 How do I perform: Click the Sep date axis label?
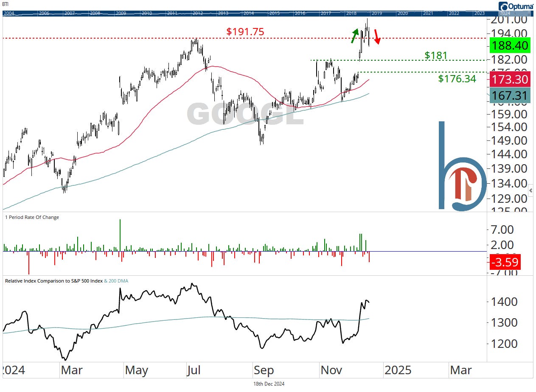pyautogui.click(x=264, y=370)
